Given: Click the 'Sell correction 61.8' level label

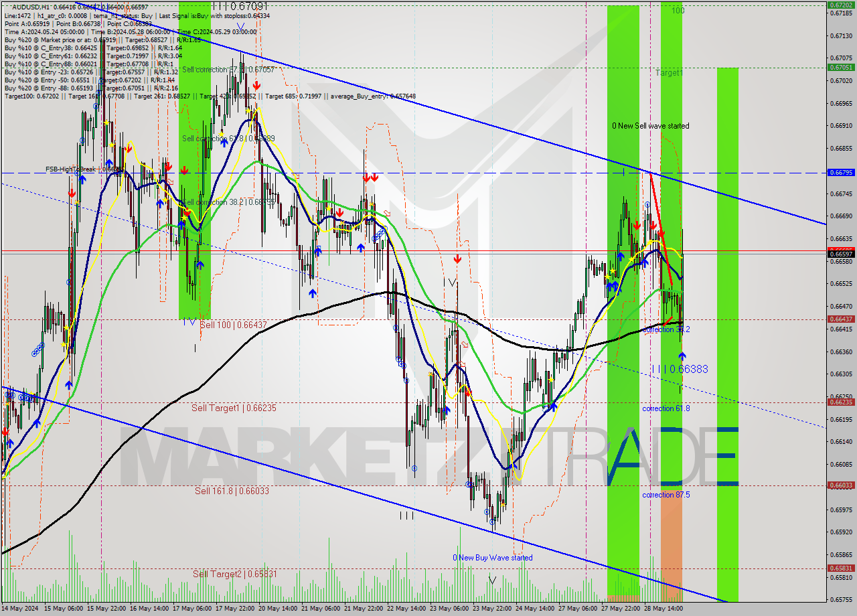Looking at the screenshot, I should point(228,139).
